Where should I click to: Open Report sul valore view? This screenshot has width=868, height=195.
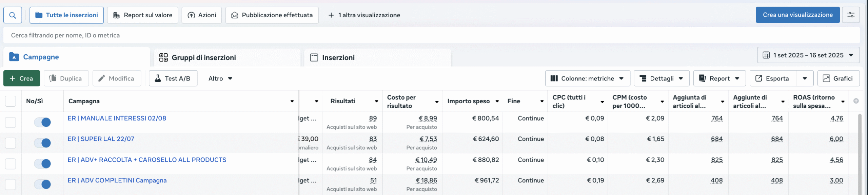tap(143, 15)
